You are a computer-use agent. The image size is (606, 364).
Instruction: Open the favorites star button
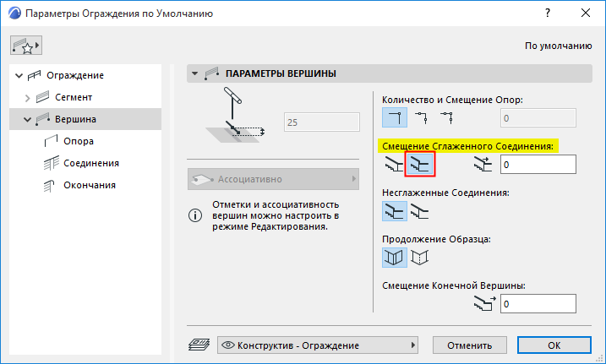(25, 46)
